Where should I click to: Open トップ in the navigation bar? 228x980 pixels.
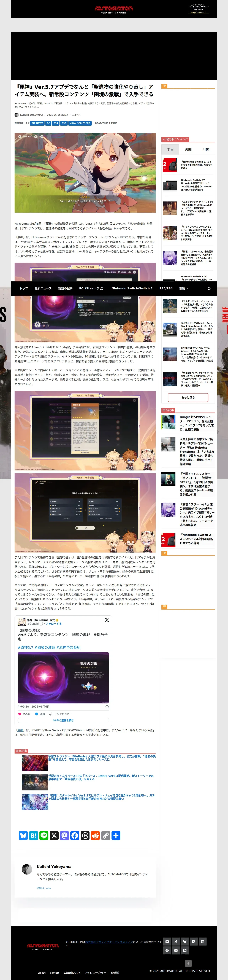pyautogui.click(x=24, y=288)
